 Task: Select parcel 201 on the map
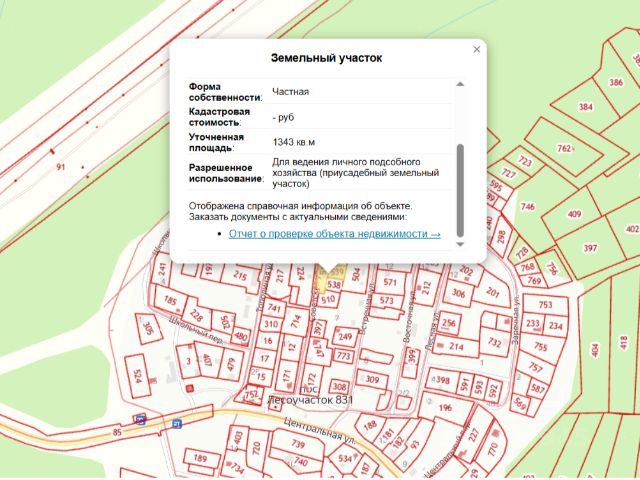click(x=493, y=292)
